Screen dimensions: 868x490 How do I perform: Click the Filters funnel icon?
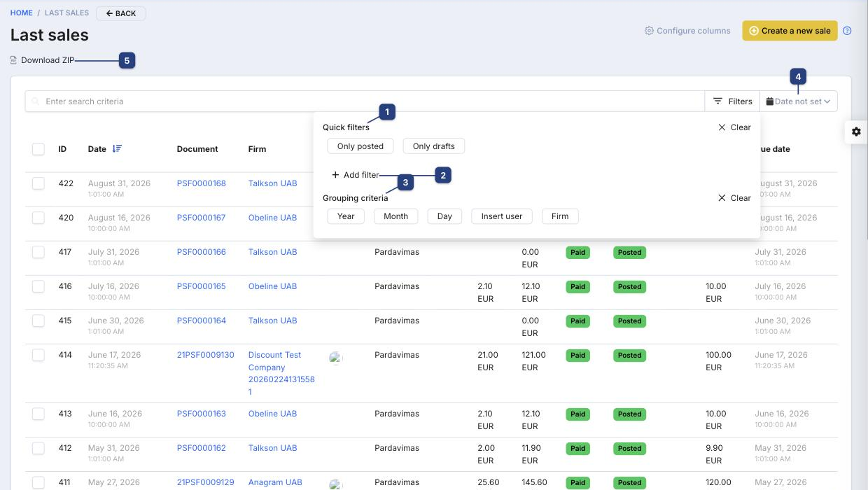click(717, 101)
